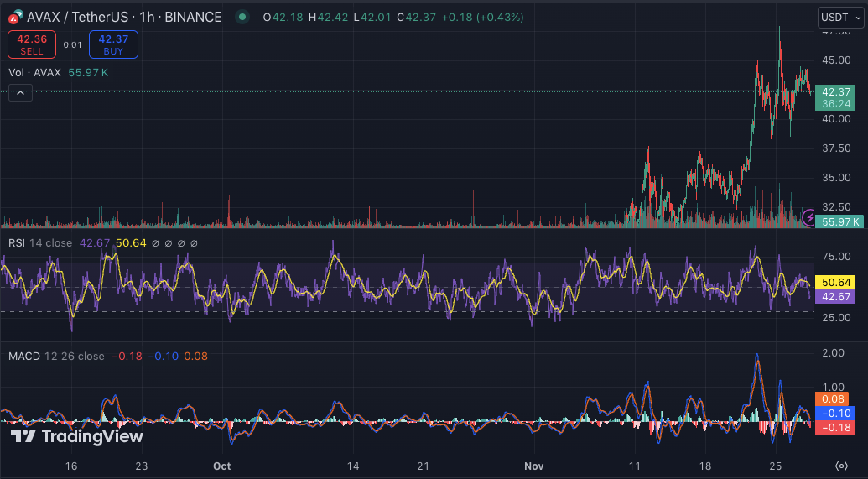Viewport: 868px width, 479px height.
Task: Click the BUY 42.37 button
Action: pyautogui.click(x=113, y=44)
